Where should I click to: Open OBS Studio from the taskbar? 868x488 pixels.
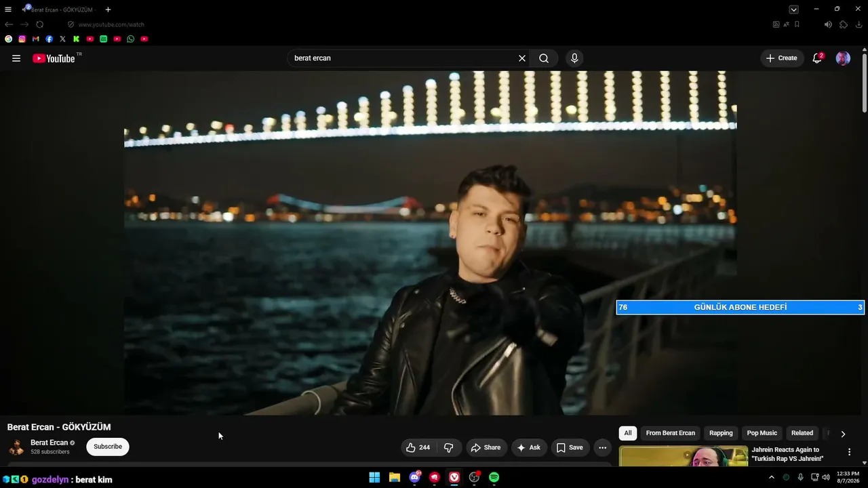[x=475, y=477]
